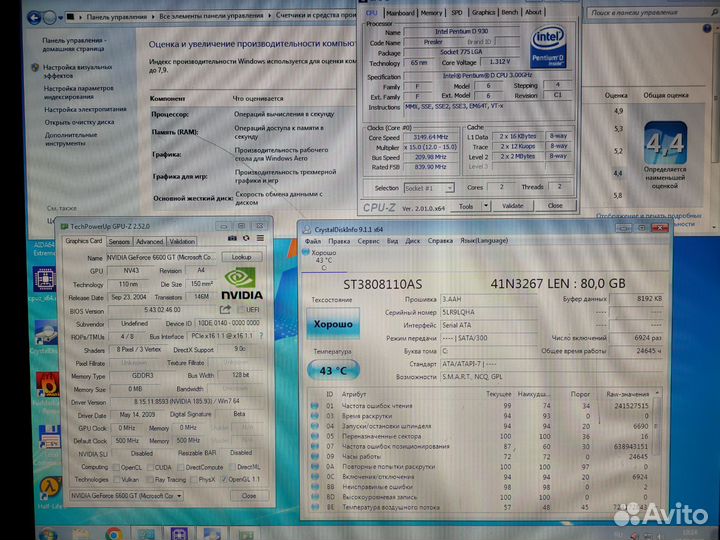The width and height of the screenshot is (720, 540).
Task: Click the Windows Start button
Action: click(x=47, y=534)
